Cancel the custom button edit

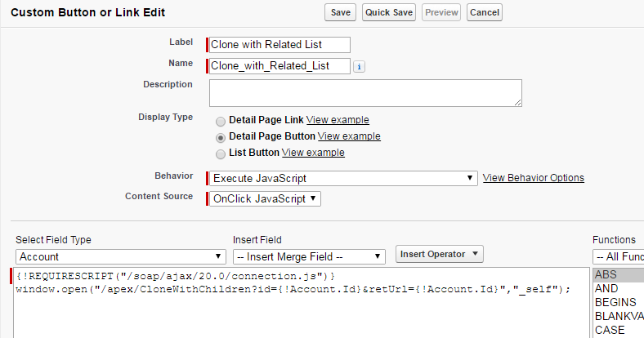point(485,12)
